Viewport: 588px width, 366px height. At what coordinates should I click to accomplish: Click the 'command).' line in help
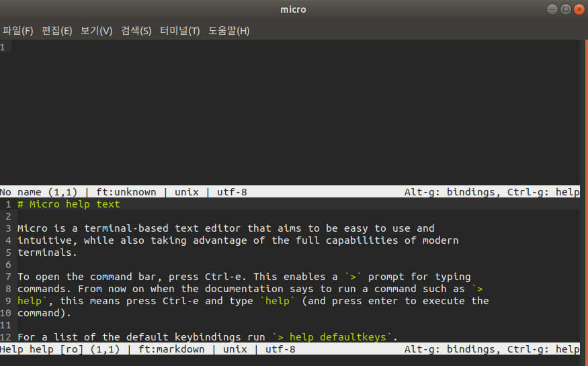pyautogui.click(x=44, y=313)
